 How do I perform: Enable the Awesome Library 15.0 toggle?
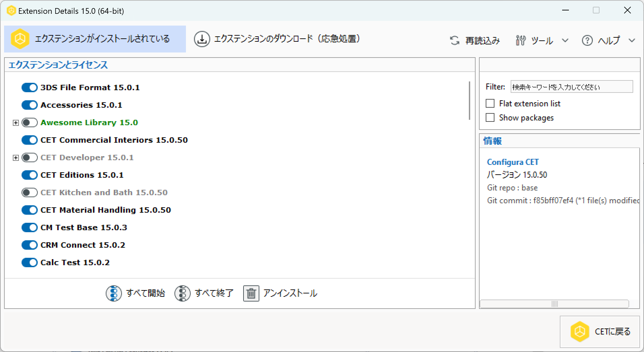click(x=30, y=122)
